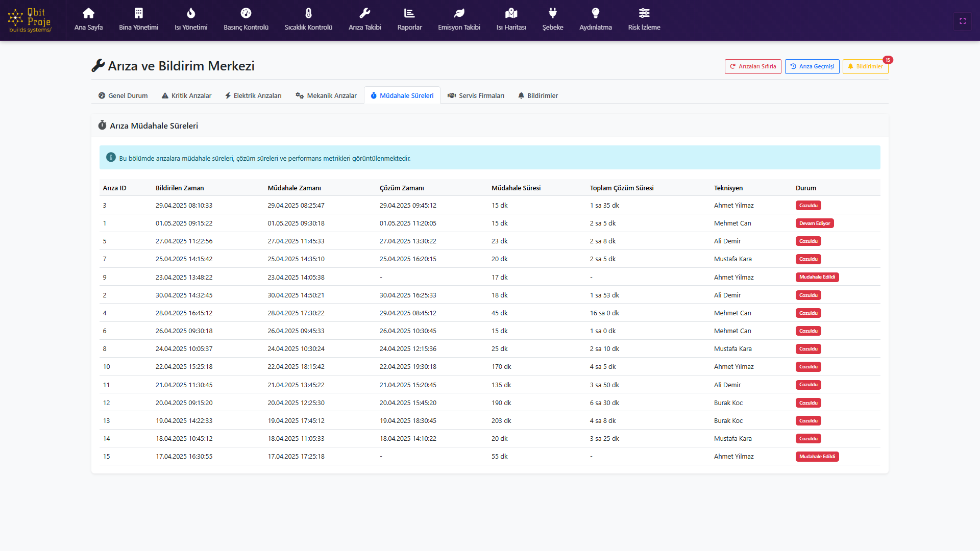Click Devam Ediyor status badge
The image size is (980, 551).
coord(815,223)
